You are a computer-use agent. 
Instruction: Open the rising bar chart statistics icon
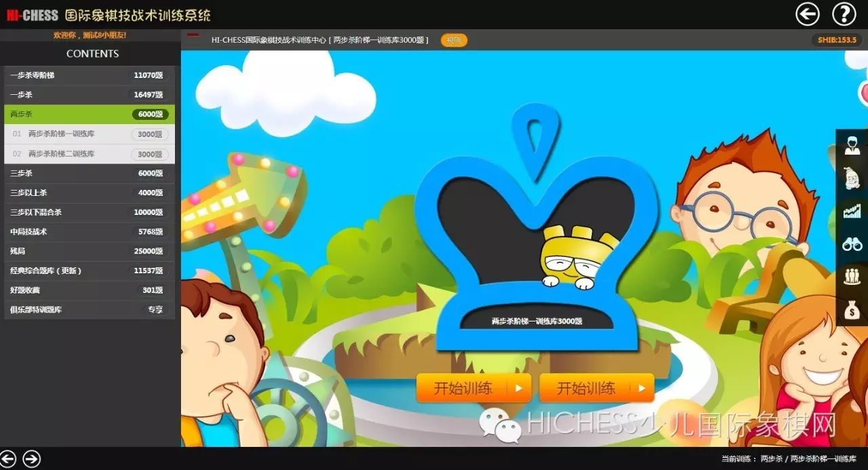click(852, 211)
